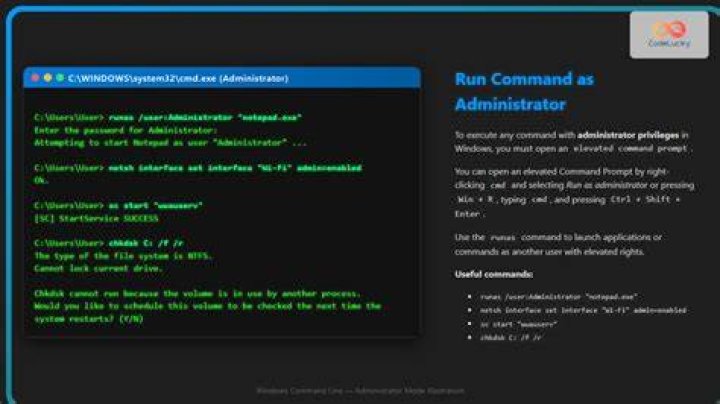Click "The type of the file system is NTFS."
The width and height of the screenshot is (720, 404).
click(x=123, y=256)
